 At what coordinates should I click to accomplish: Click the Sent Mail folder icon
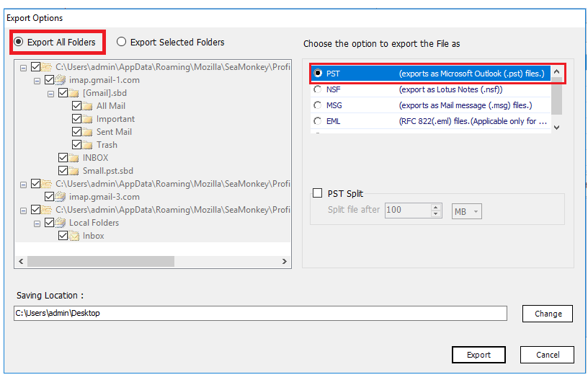click(87, 132)
